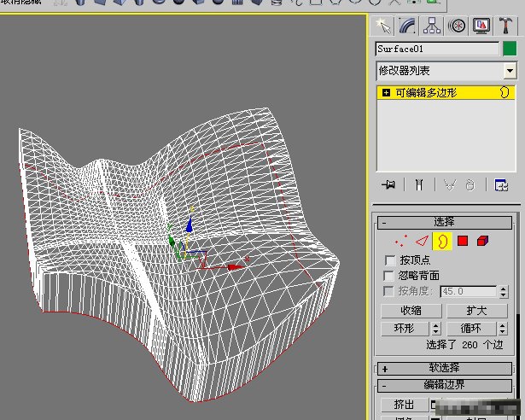This screenshot has width=525, height=420.
Task: Collapse the 选择 rollout
Action: pos(445,222)
